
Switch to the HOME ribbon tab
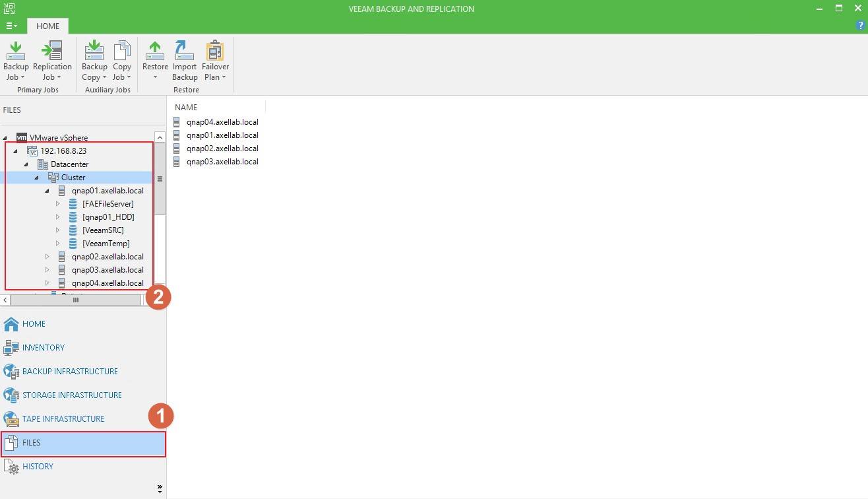point(47,26)
